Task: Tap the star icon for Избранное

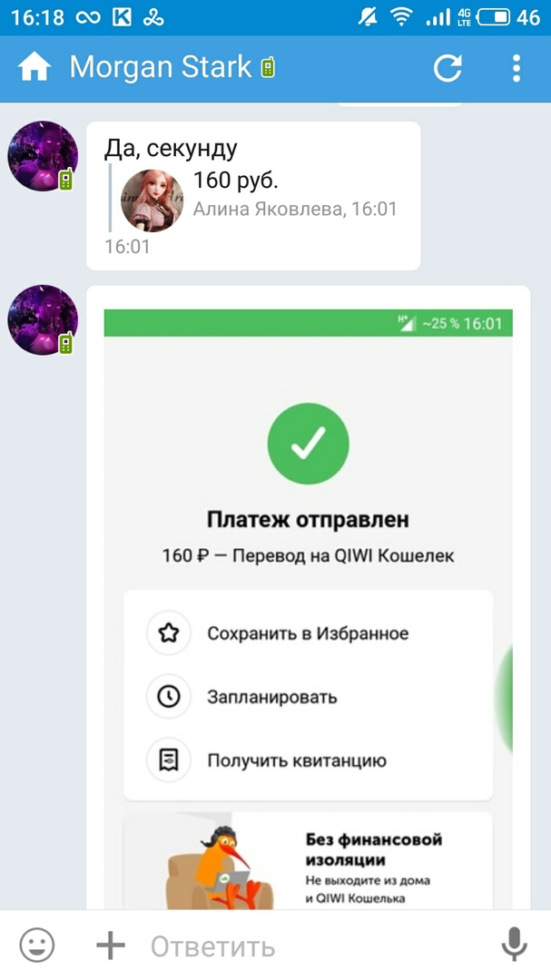Action: pos(168,633)
